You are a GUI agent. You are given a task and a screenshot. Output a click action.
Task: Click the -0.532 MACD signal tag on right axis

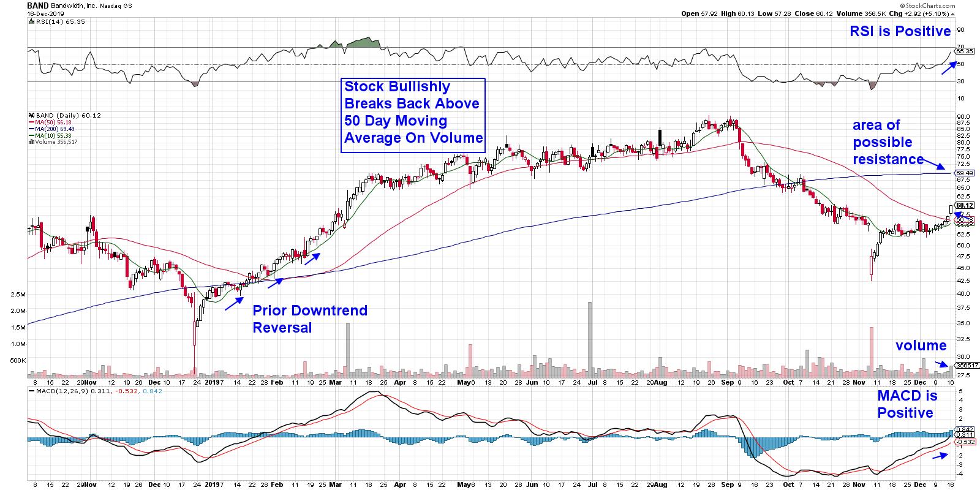(x=964, y=441)
